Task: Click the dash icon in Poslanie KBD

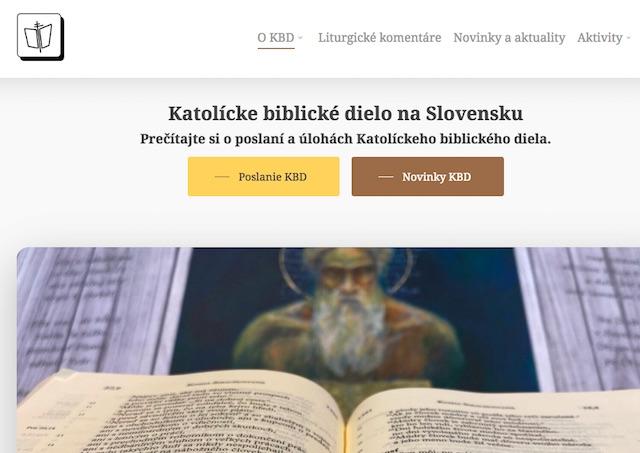Action: click(222, 177)
